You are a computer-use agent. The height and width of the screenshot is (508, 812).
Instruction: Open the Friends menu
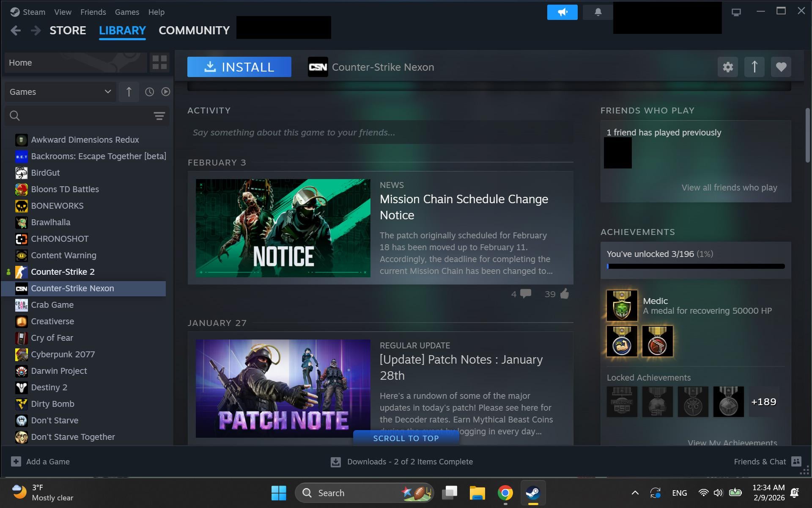pos(93,12)
